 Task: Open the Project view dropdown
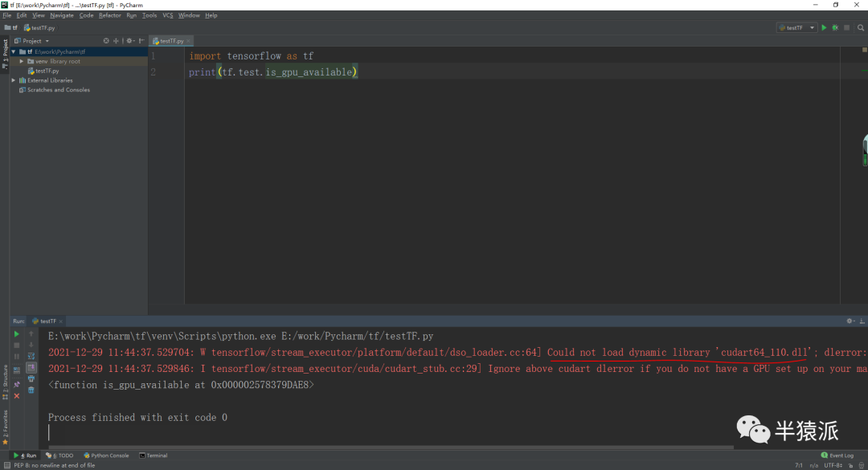click(x=31, y=41)
